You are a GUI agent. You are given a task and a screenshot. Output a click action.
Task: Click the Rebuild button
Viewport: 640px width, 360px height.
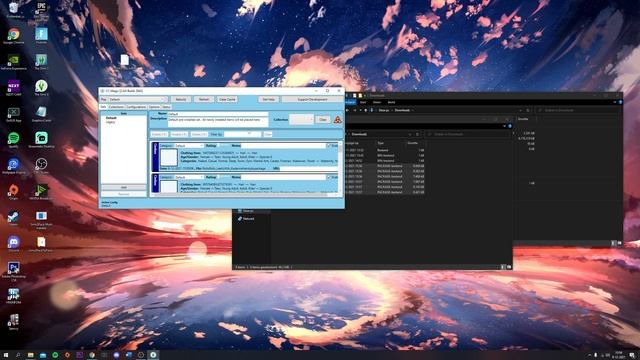pos(181,99)
